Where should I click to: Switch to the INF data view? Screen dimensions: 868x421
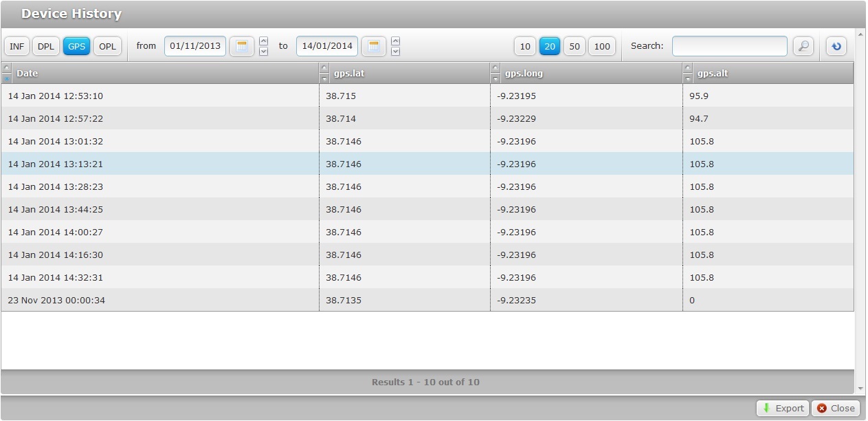[16, 46]
